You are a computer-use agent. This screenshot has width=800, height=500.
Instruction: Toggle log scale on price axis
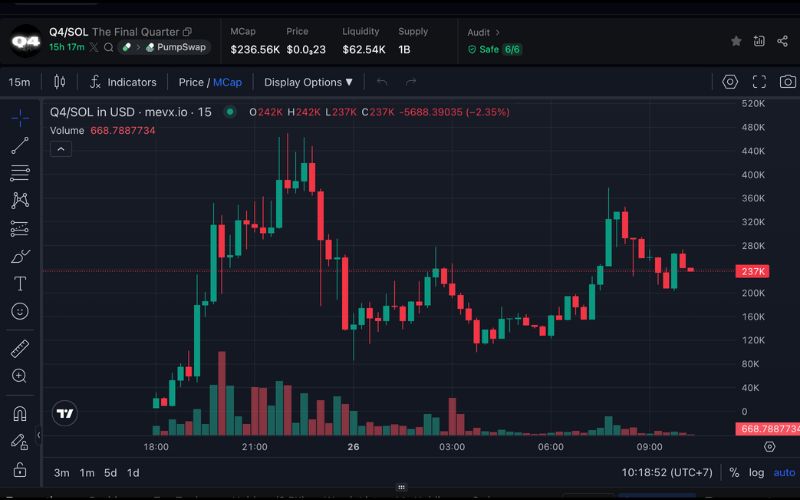[x=757, y=473]
